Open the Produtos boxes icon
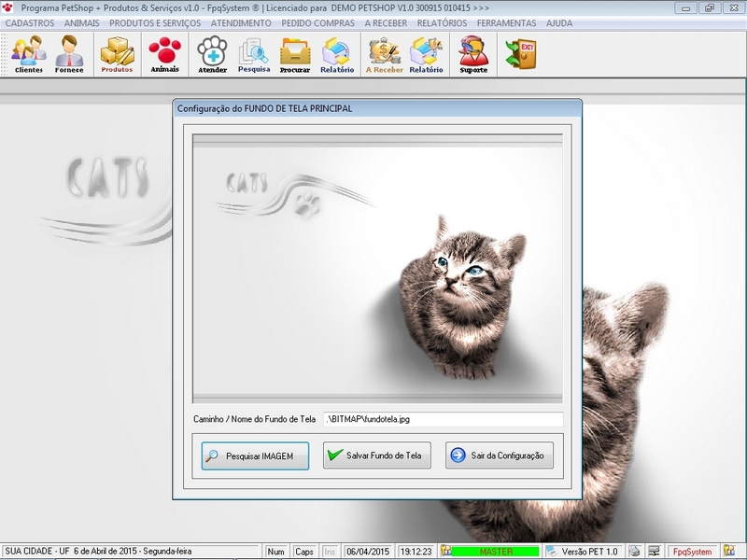Viewport: 747px width, 560px height. click(118, 54)
